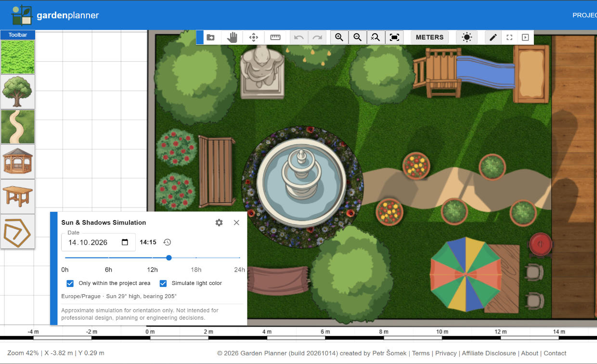Click the redo arrow

[x=317, y=38]
